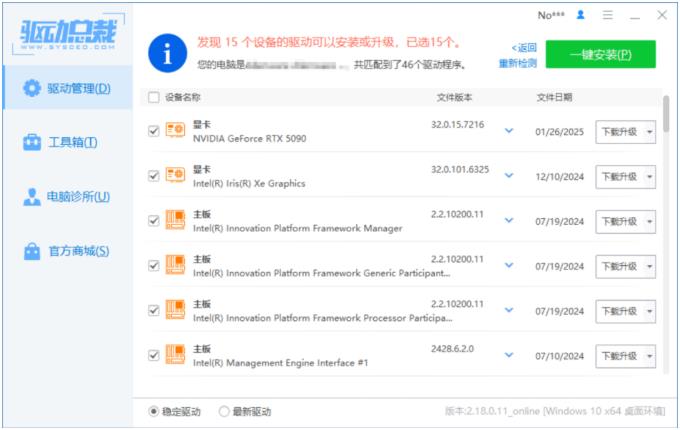Click 下载升级 for Processor Participant row
Viewport: 680px width, 430px height.
click(x=620, y=311)
